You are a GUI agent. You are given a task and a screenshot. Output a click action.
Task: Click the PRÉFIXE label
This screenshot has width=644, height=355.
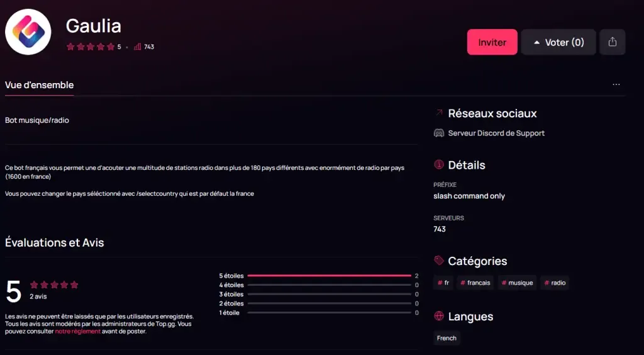pos(445,185)
